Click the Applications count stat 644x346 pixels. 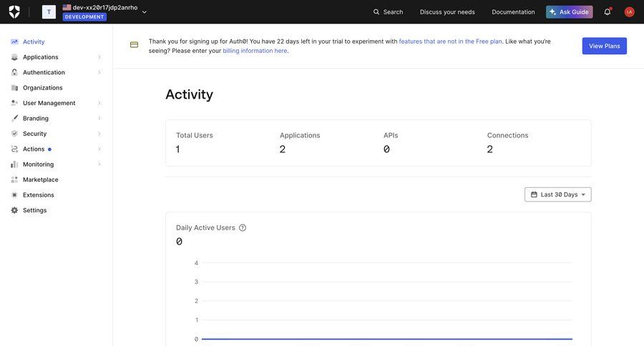pyautogui.click(x=299, y=142)
